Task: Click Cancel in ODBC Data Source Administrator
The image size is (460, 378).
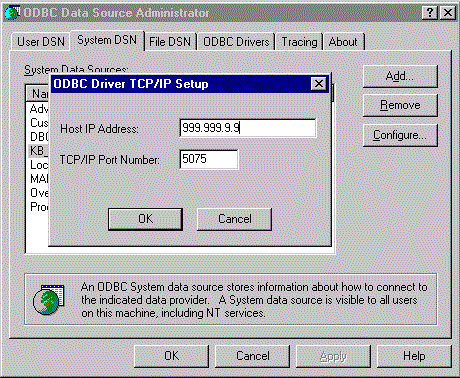Action: (x=253, y=356)
